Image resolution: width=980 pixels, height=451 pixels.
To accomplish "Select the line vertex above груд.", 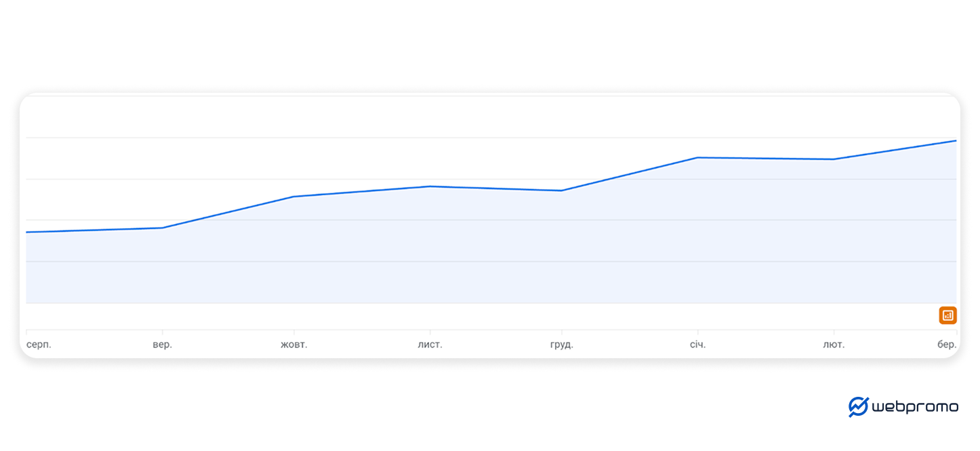I will pyautogui.click(x=562, y=190).
